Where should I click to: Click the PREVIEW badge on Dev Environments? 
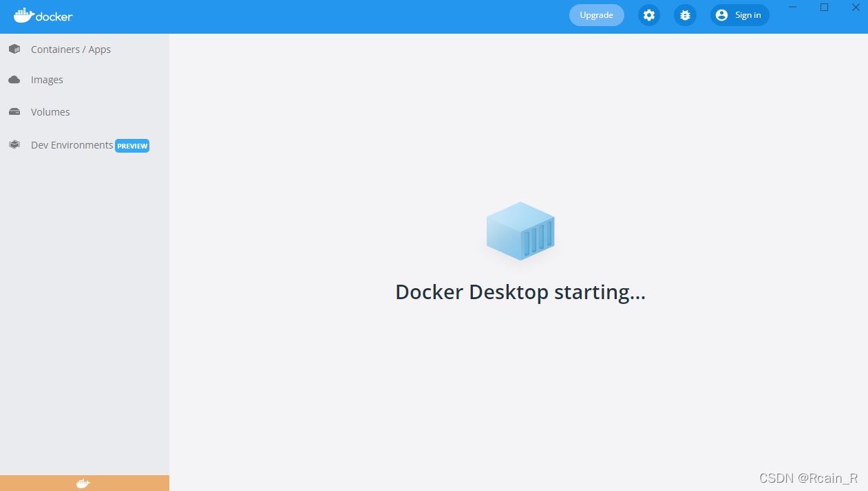132,145
